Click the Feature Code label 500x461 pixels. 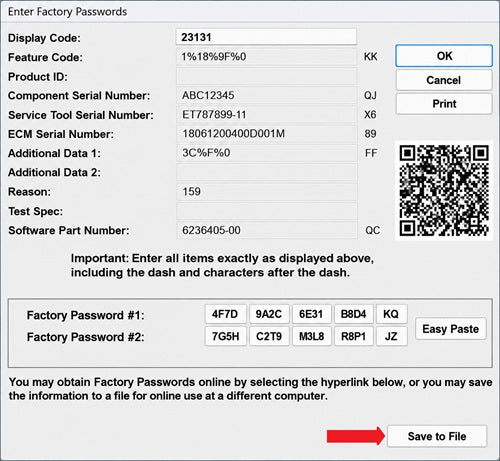(x=45, y=57)
